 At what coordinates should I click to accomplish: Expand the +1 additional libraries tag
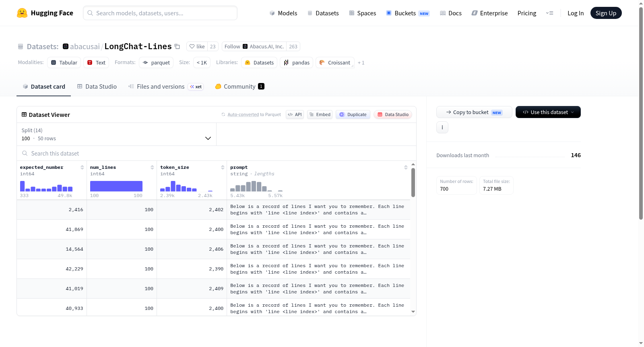(361, 62)
